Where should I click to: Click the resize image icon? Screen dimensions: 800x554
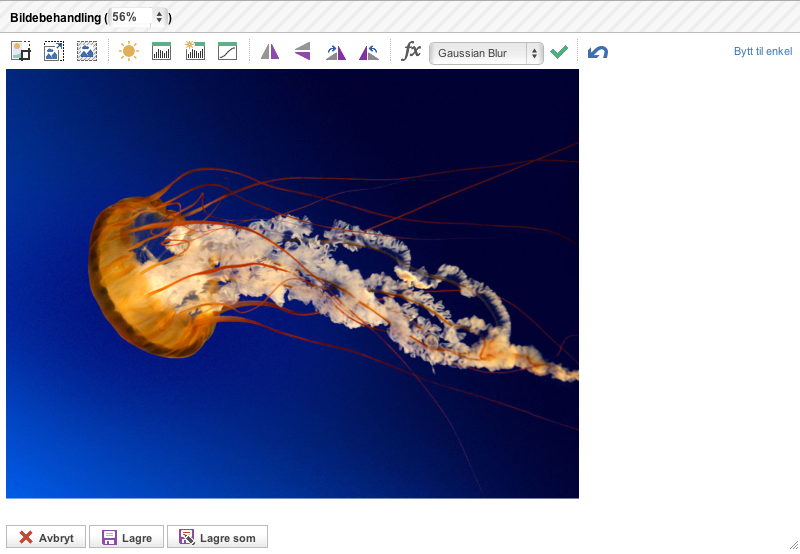pyautogui.click(x=54, y=52)
